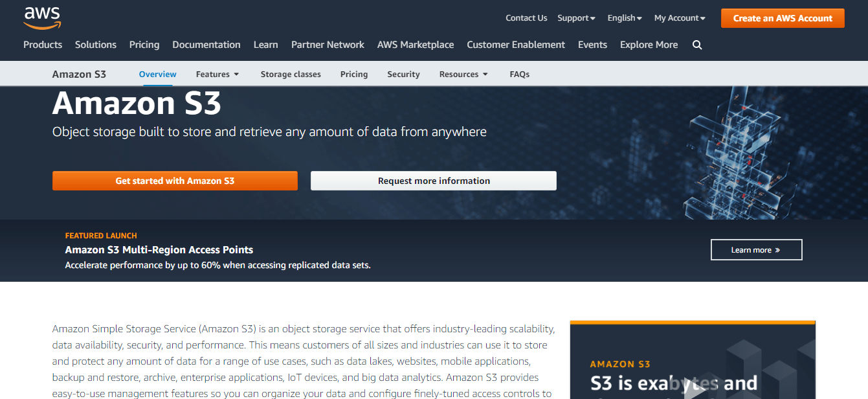Open Customer Enablement menu

pos(516,45)
